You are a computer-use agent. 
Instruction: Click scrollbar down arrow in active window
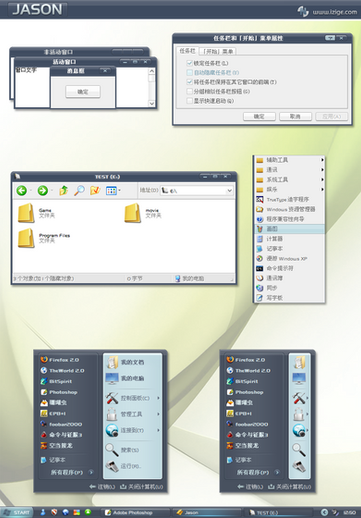[152, 104]
